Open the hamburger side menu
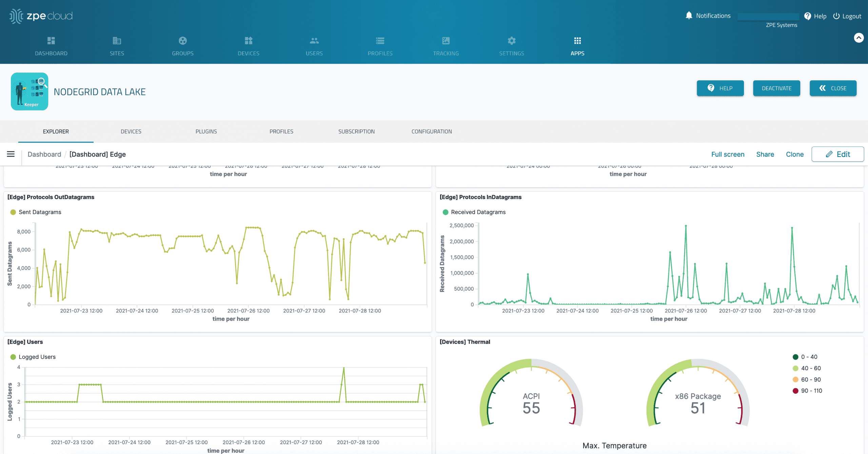 coord(11,154)
